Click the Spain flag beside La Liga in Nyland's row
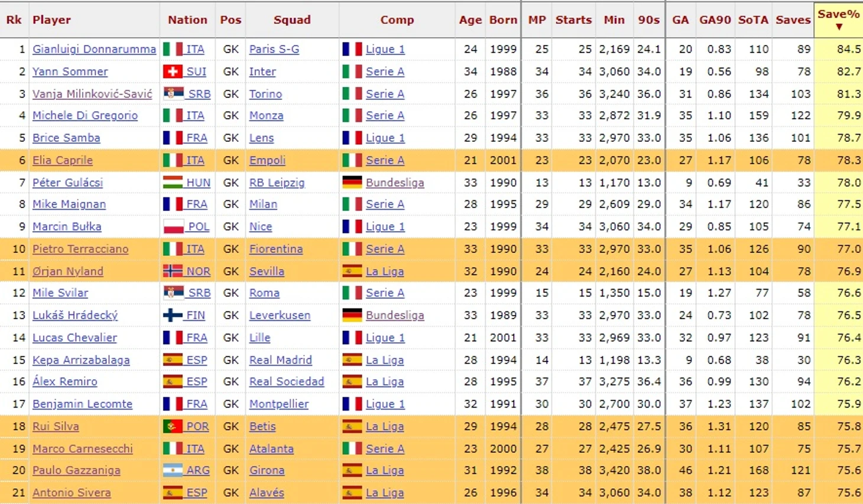The image size is (863, 504). [352, 271]
